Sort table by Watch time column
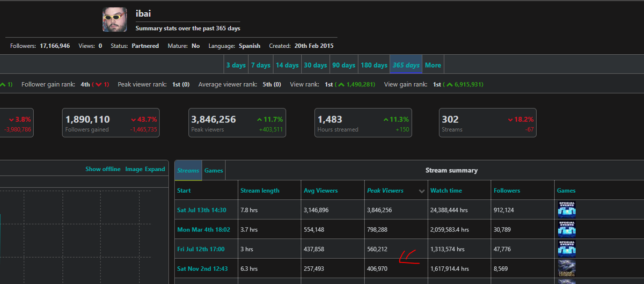This screenshot has width=644, height=284. tap(446, 191)
